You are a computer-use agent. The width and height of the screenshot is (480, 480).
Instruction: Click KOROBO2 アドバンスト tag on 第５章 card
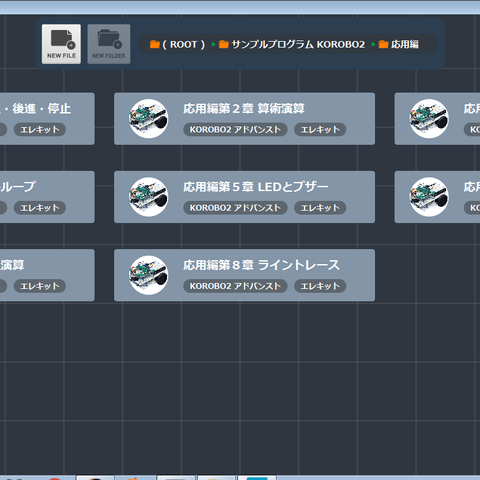235,208
